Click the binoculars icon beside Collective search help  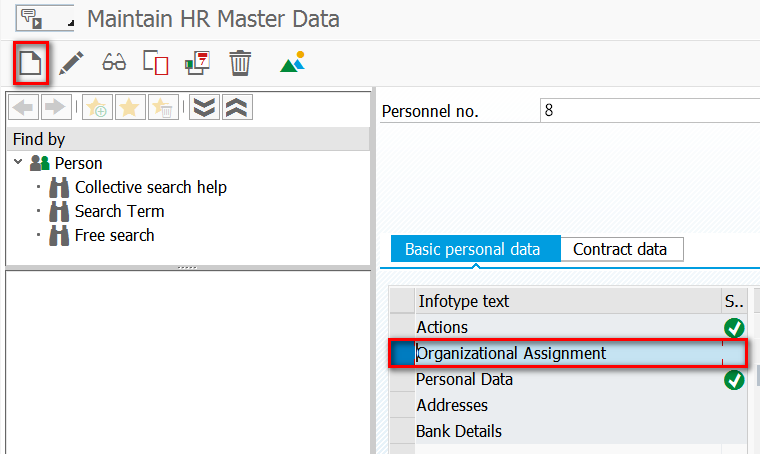click(59, 188)
